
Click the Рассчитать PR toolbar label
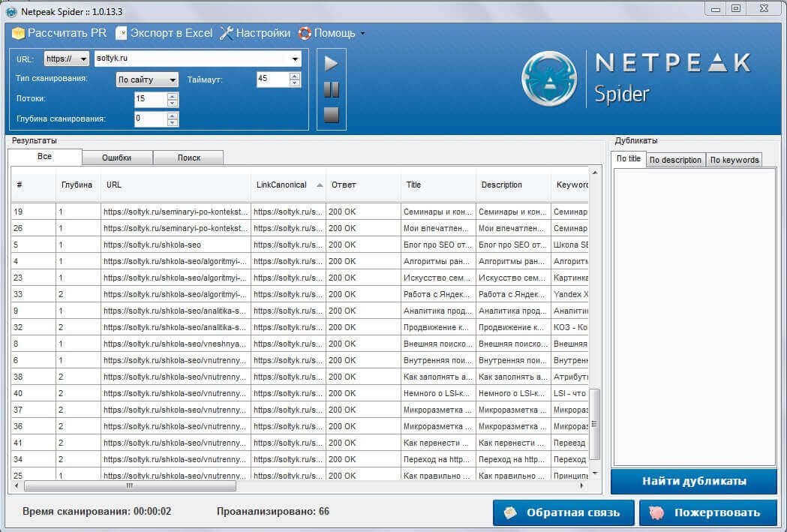point(68,33)
